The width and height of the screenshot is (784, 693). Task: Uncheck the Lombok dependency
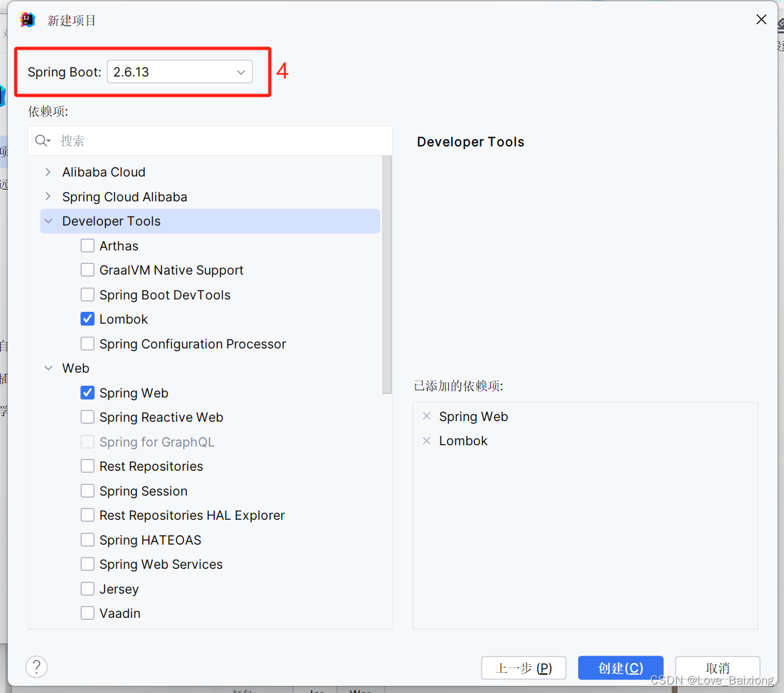tap(88, 319)
